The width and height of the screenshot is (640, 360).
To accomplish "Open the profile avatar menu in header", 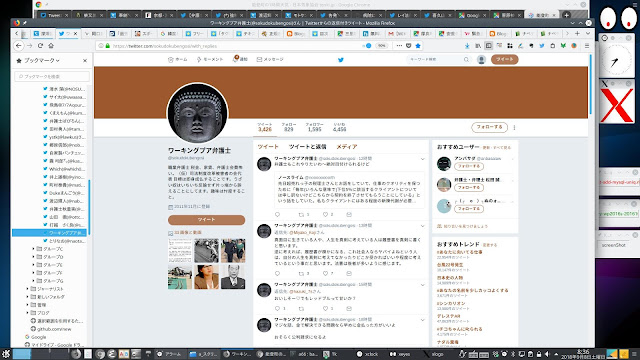I will point(481,60).
